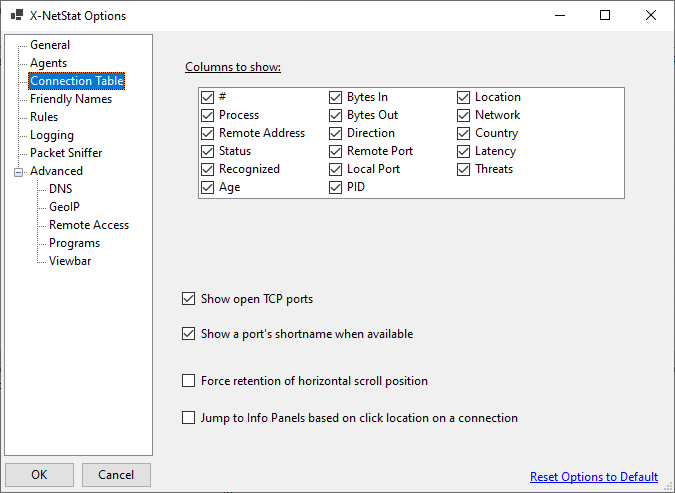Open Logging settings
The height and width of the screenshot is (493, 675).
(x=52, y=135)
